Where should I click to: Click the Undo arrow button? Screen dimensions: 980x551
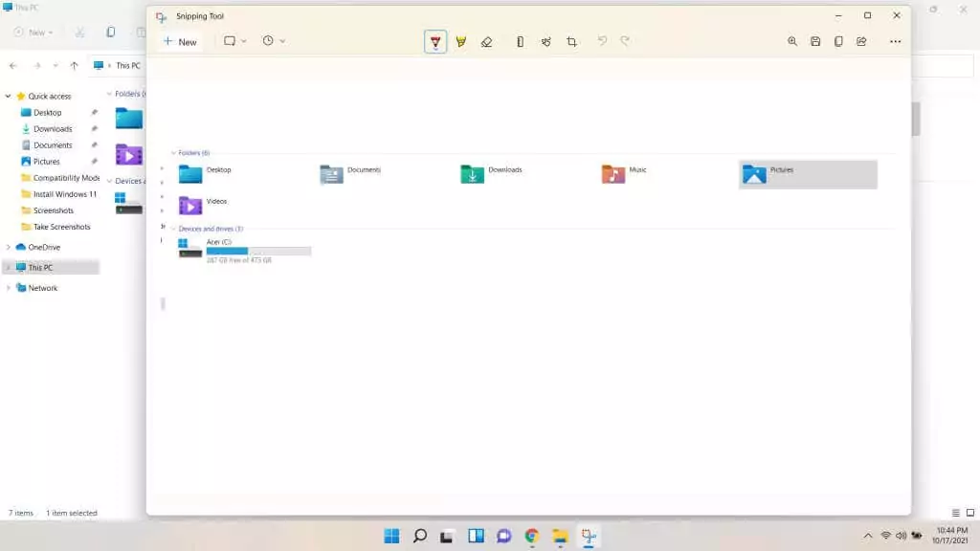[x=602, y=41]
